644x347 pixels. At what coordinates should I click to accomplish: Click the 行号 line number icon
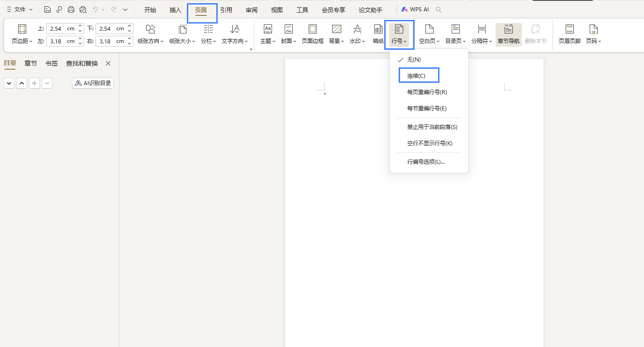tap(399, 29)
